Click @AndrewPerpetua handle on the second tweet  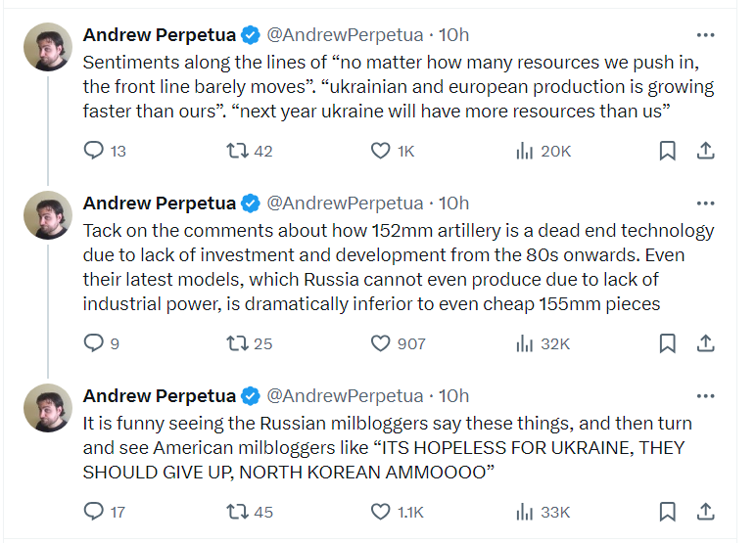[x=345, y=204]
